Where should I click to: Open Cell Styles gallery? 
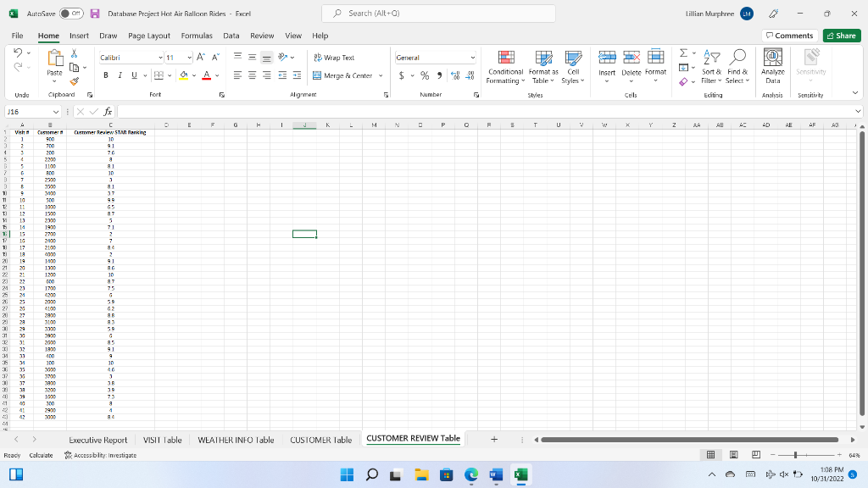point(573,67)
